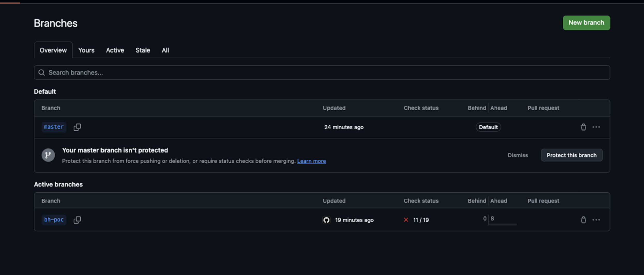The image size is (644, 275).
Task: Open the Learn more link
Action: tap(311, 161)
